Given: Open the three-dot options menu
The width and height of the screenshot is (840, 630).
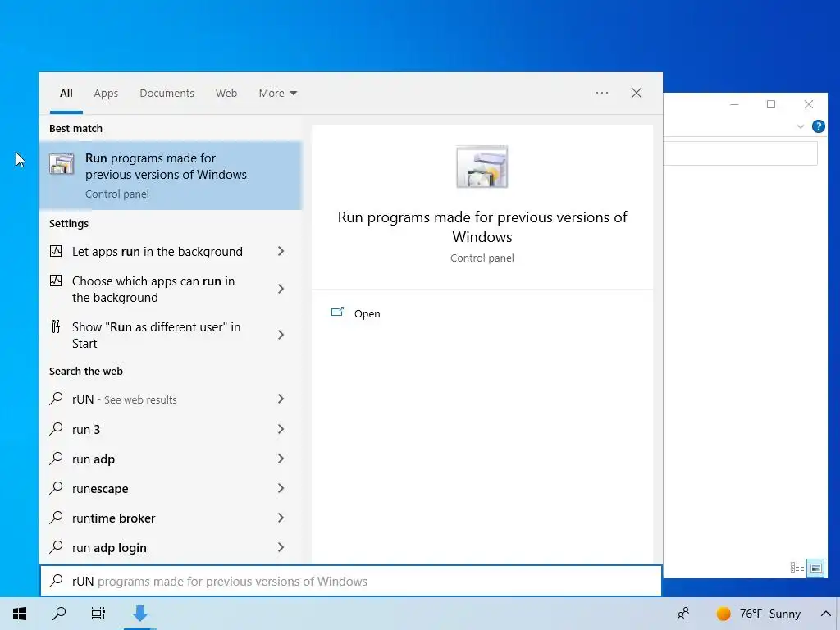Looking at the screenshot, I should 602,93.
